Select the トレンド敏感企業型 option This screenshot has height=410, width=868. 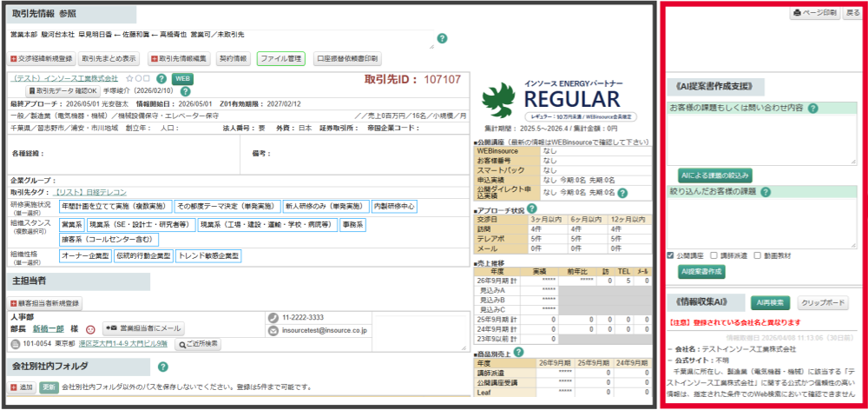(x=208, y=256)
